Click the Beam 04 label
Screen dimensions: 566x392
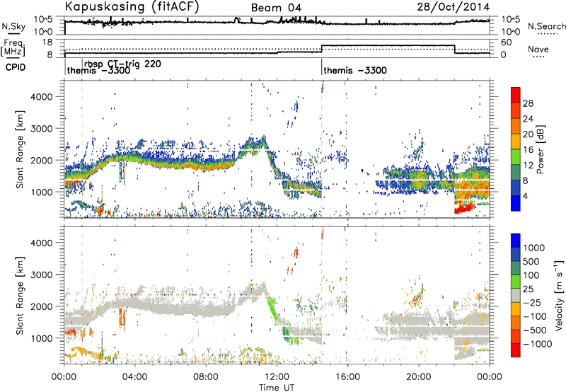click(276, 8)
